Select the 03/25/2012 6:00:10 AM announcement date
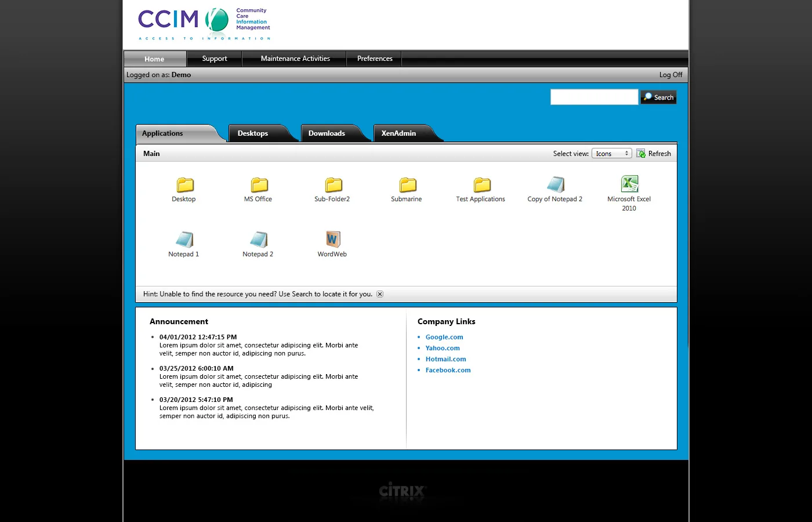This screenshot has height=522, width=812. pos(197,368)
